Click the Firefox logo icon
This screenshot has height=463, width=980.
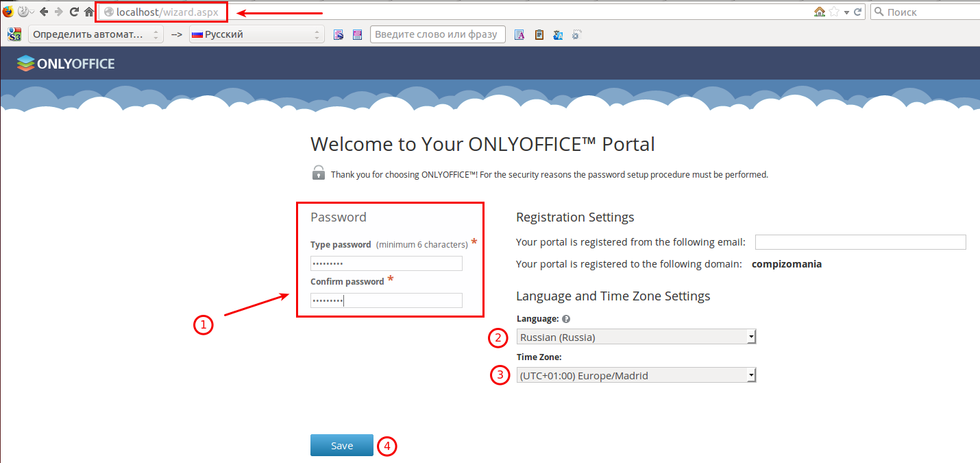tap(8, 12)
